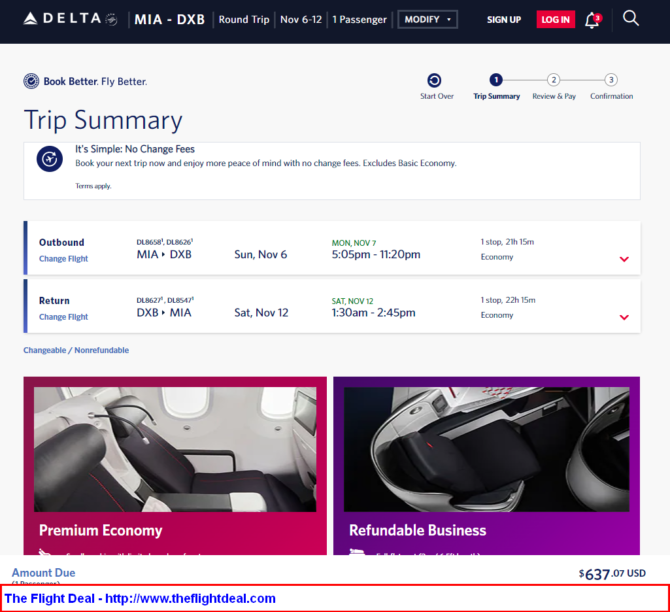Click the DL8627, DL8547 flight numbers
Viewport: 670px width, 612px height.
(x=165, y=300)
